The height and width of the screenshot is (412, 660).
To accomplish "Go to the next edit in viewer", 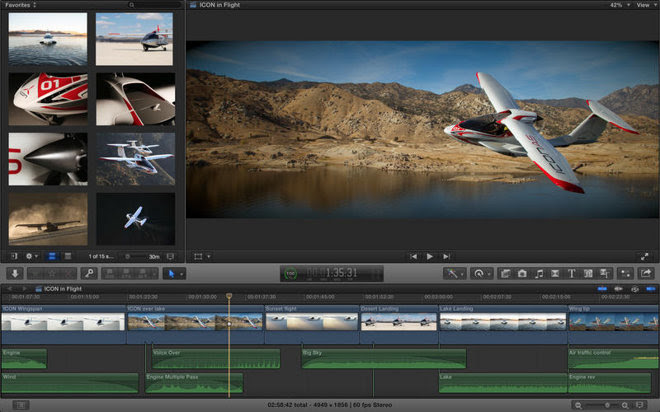I will [x=446, y=256].
